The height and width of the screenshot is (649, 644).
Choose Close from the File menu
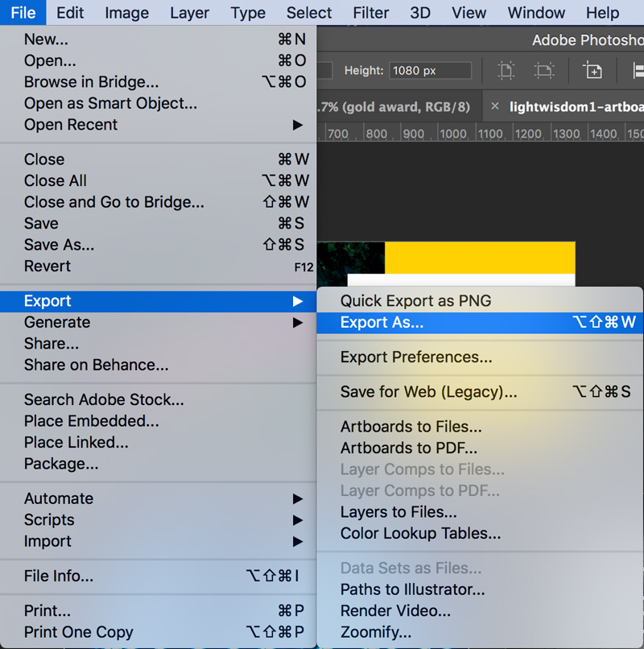coord(158,159)
